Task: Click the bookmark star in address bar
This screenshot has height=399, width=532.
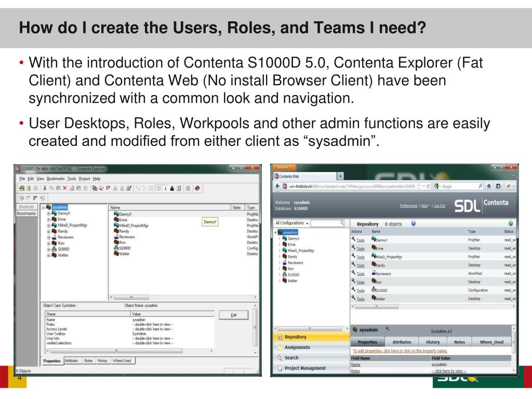Action: click(x=419, y=187)
